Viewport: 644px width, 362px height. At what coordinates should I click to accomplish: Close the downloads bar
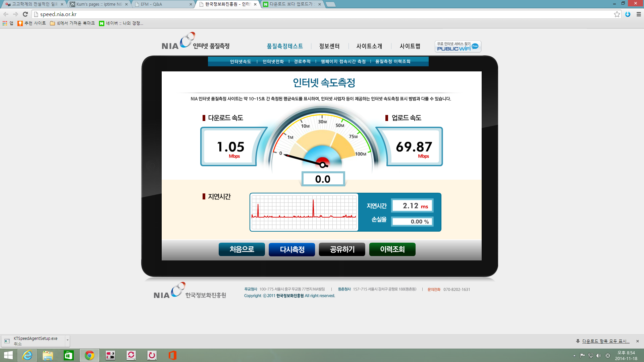click(638, 341)
